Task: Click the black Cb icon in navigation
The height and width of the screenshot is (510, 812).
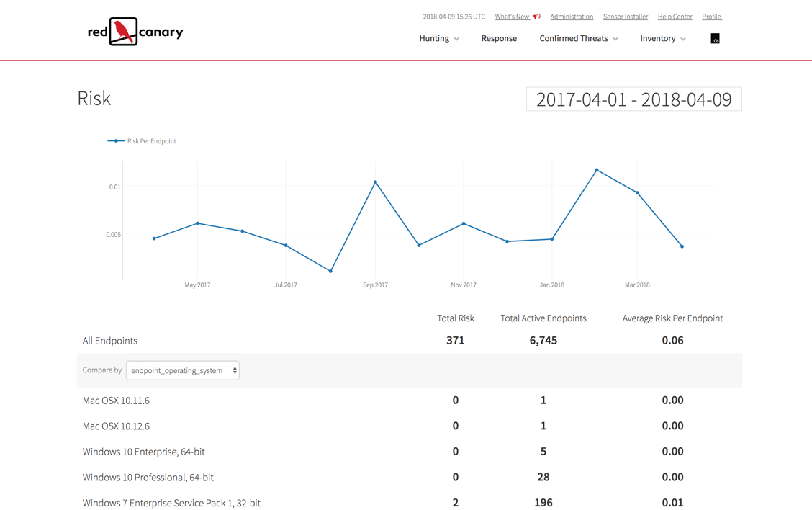Action: click(x=715, y=39)
